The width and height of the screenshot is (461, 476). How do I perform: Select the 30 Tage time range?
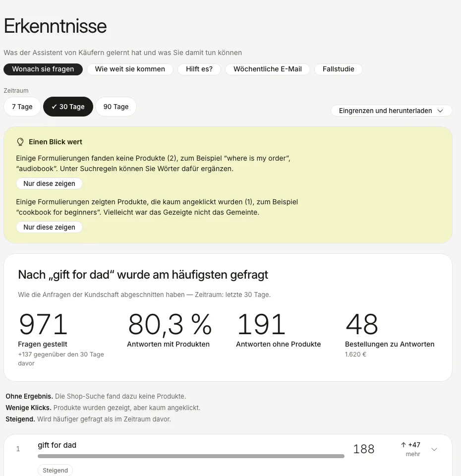coord(68,107)
